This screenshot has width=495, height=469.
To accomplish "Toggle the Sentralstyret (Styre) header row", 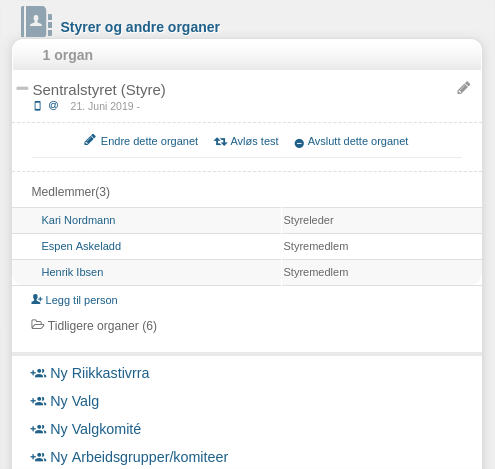I will pyautogui.click(x=247, y=96).
